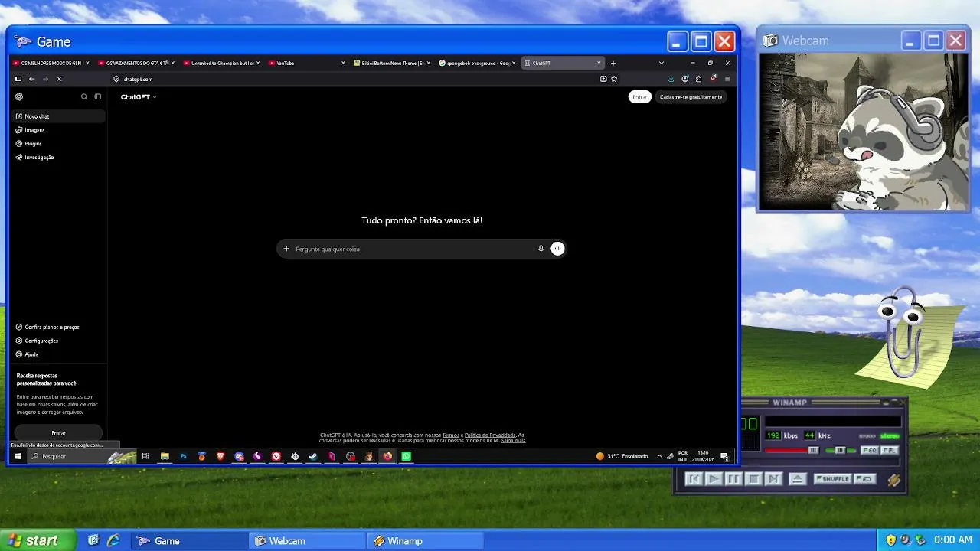Switch to spongebob background Google tab
This screenshot has width=980, height=551.
pos(478,63)
